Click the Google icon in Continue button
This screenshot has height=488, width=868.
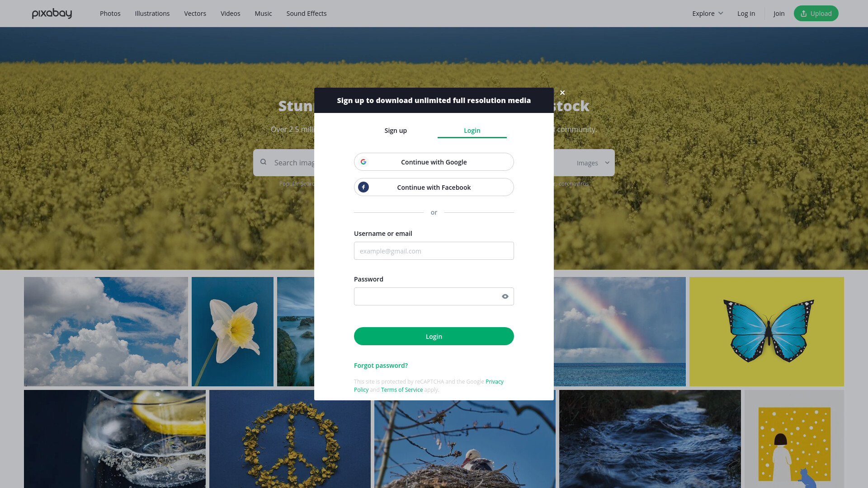click(363, 162)
